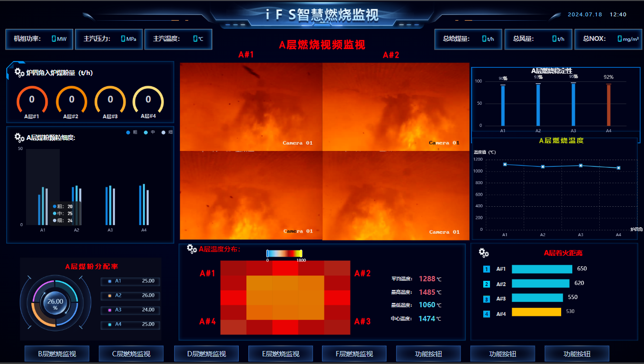Open B层燃烧监视 page
This screenshot has width=644, height=364.
[57, 354]
